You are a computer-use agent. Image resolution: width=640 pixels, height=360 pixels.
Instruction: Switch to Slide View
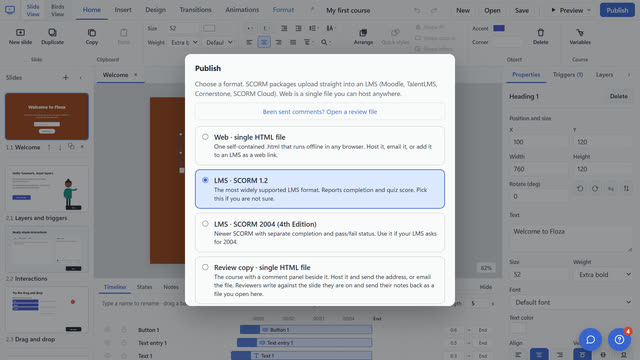point(33,10)
